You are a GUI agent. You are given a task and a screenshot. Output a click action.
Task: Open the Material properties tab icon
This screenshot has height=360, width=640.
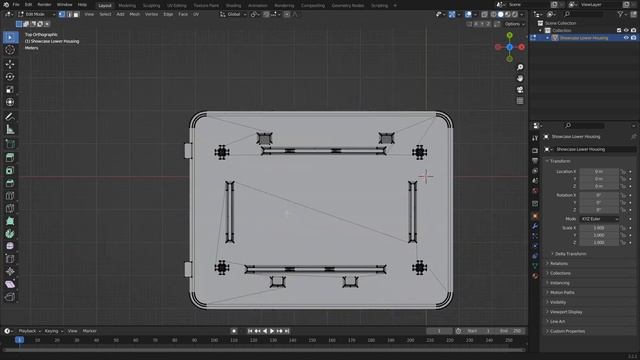[535, 276]
